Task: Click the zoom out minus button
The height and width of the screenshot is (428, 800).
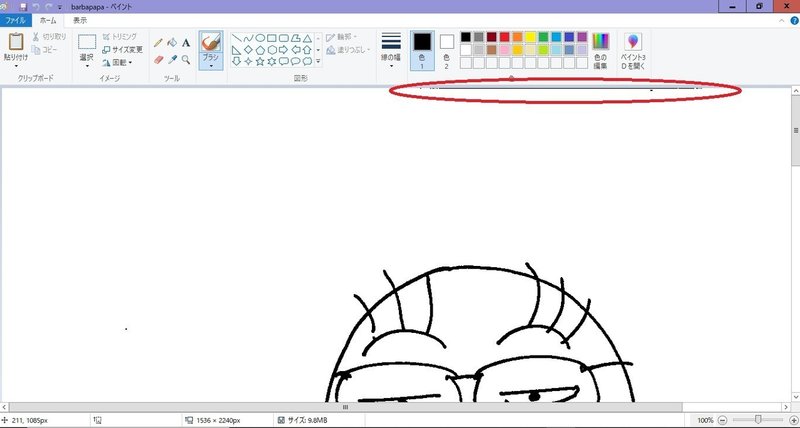Action: tap(722, 420)
